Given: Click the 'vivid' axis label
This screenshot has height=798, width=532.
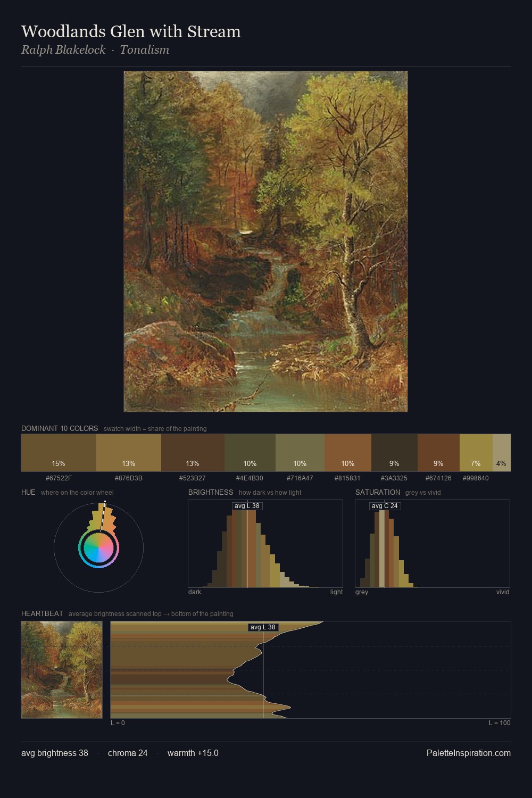Looking at the screenshot, I should [x=503, y=592].
